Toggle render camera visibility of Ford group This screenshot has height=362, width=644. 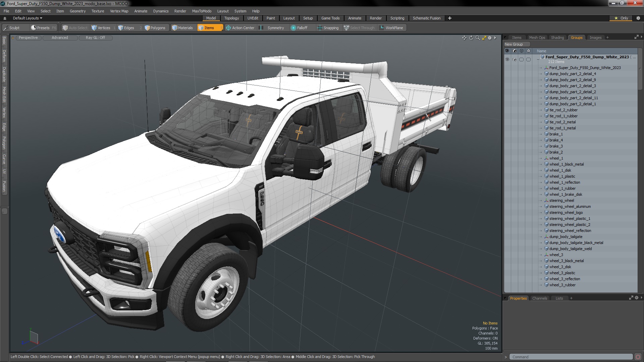pyautogui.click(x=514, y=59)
